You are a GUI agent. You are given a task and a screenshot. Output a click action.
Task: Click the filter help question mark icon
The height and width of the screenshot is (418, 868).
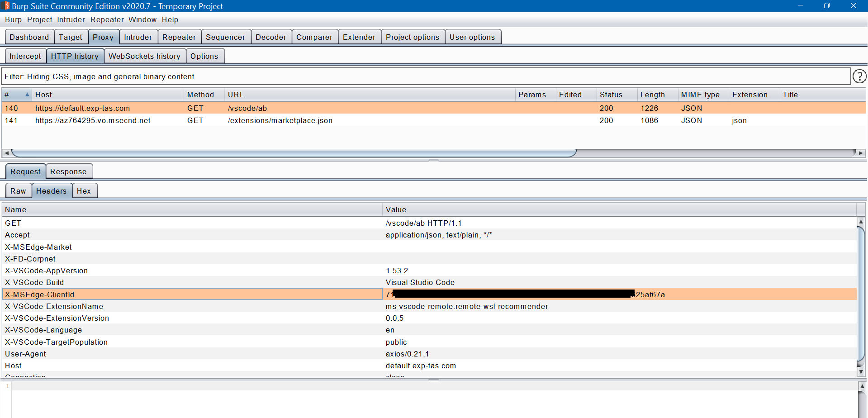(x=859, y=76)
